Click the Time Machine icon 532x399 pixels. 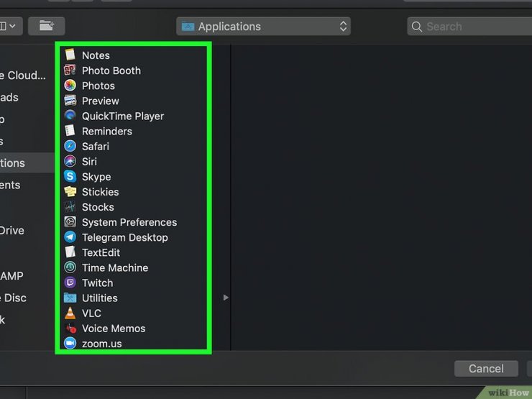click(x=70, y=267)
